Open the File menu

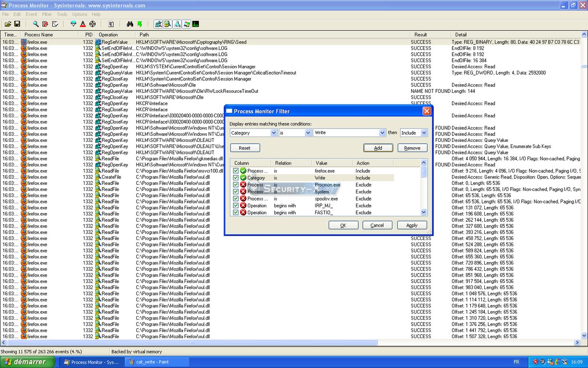[5, 14]
